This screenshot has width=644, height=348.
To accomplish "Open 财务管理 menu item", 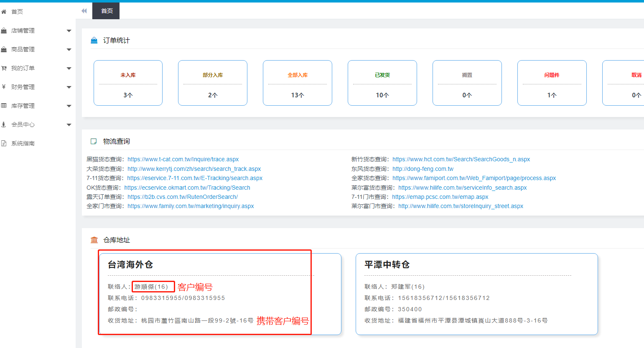I will pyautogui.click(x=23, y=87).
